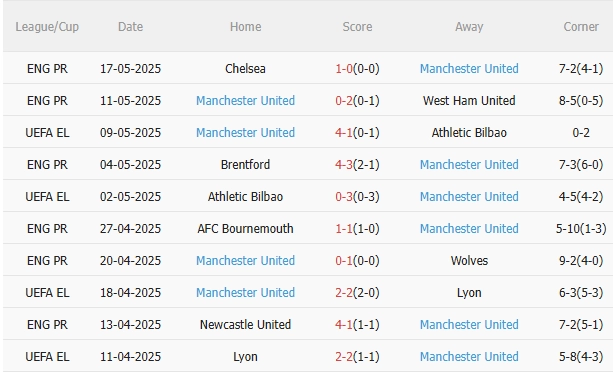Image resolution: width=613 pixels, height=375 pixels.
Task: Click Lyon in the home column
Action: (246, 357)
